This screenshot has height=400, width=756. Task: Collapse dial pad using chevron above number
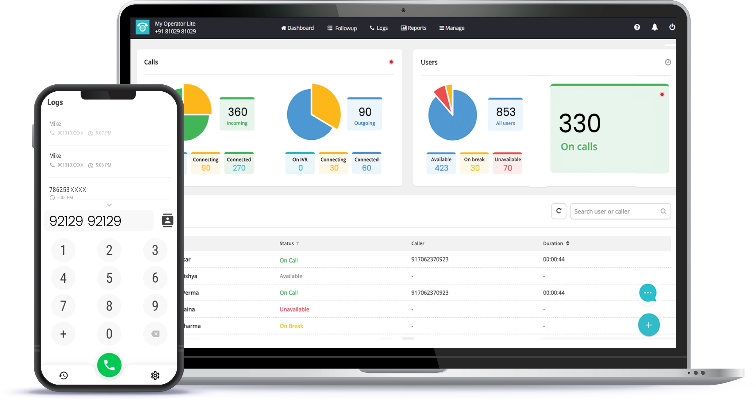pos(108,204)
